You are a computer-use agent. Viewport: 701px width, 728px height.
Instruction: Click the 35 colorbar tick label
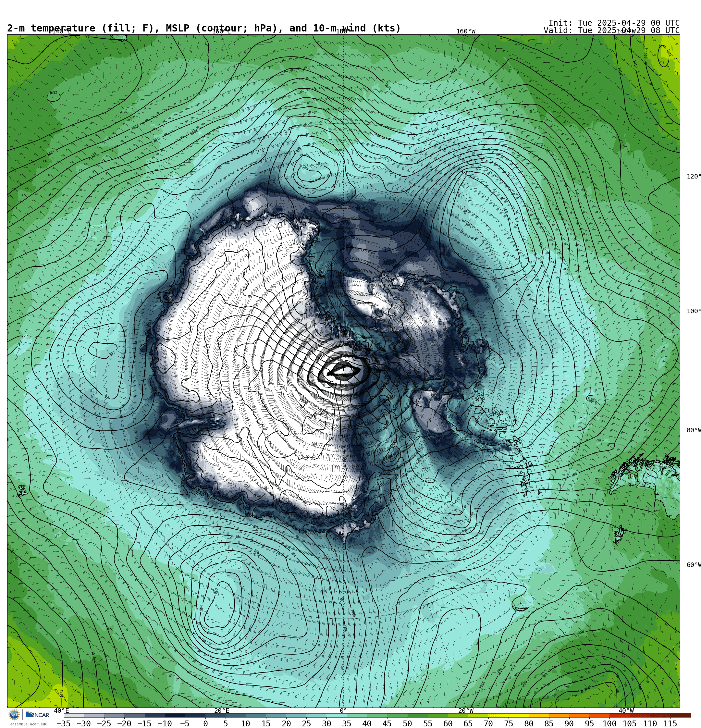click(x=347, y=723)
